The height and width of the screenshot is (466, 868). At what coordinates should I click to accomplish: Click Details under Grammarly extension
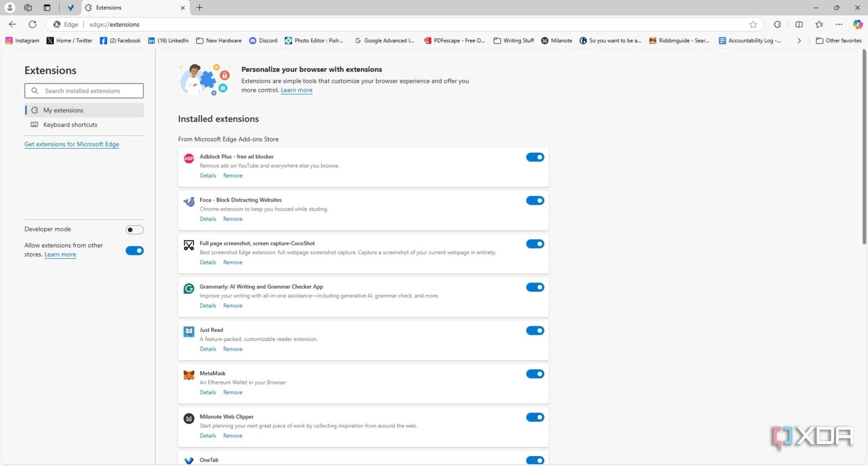(208, 305)
